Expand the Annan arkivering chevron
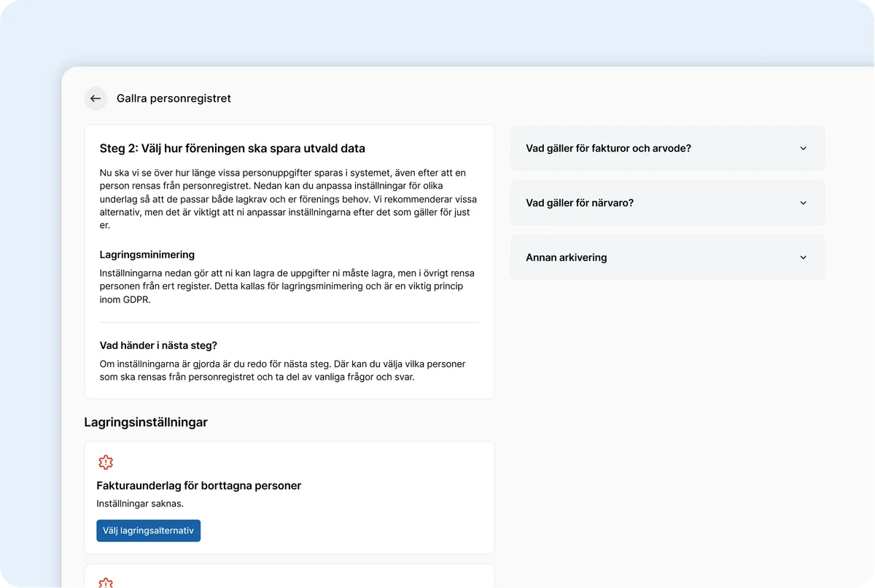Image resolution: width=875 pixels, height=588 pixels. point(804,257)
